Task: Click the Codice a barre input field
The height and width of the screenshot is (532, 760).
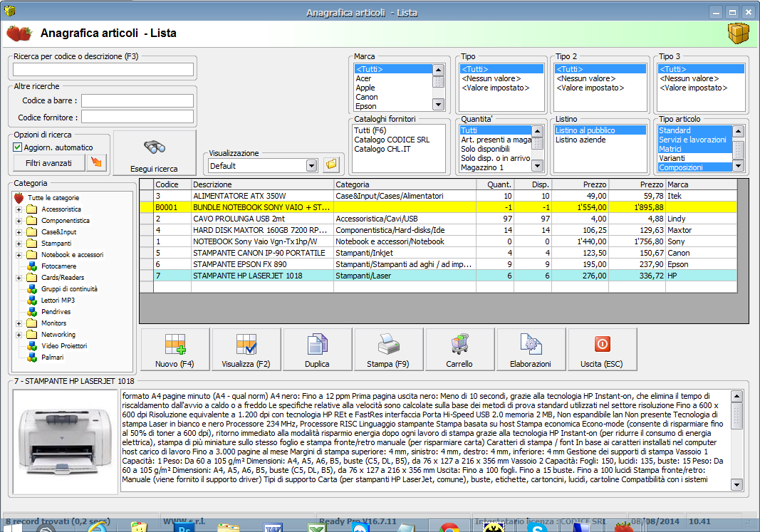Action: (x=137, y=101)
